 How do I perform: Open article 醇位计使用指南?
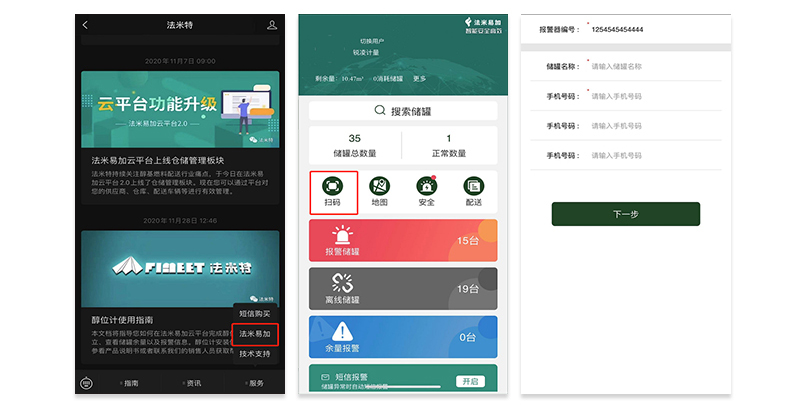coord(122,320)
